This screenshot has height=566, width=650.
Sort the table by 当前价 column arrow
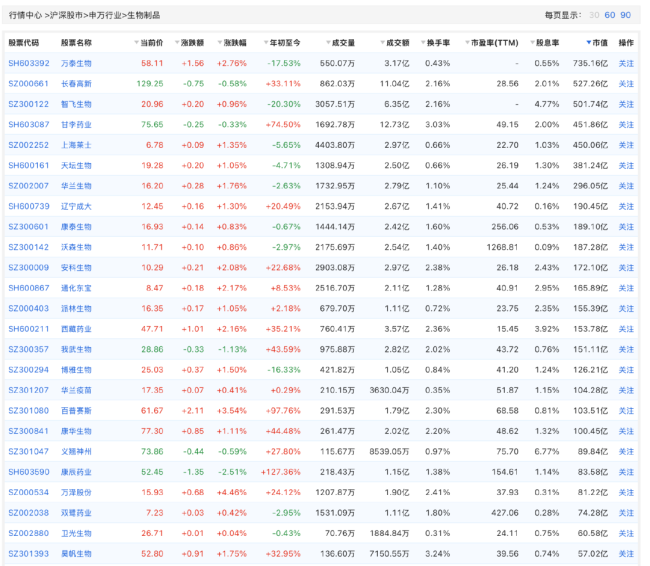(x=134, y=44)
